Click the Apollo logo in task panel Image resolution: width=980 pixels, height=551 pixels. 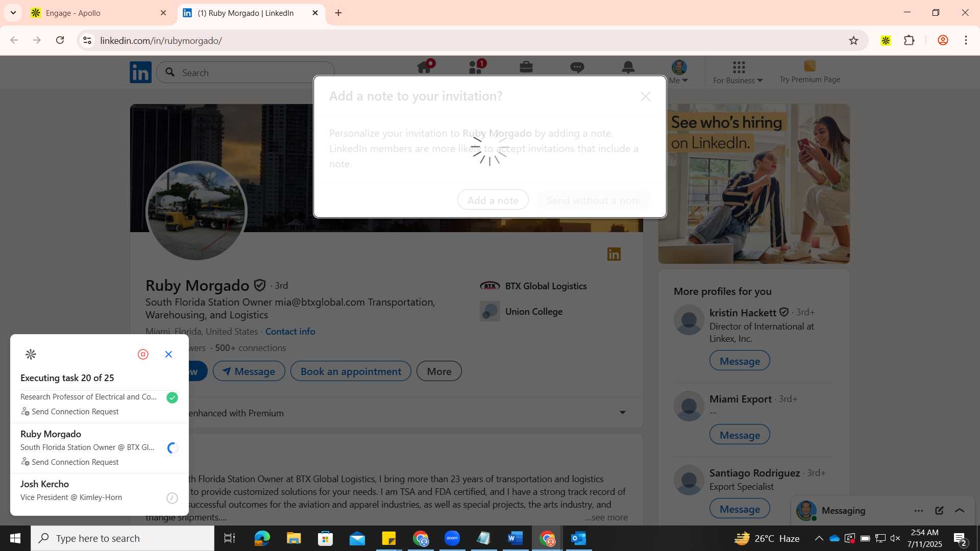tap(31, 354)
